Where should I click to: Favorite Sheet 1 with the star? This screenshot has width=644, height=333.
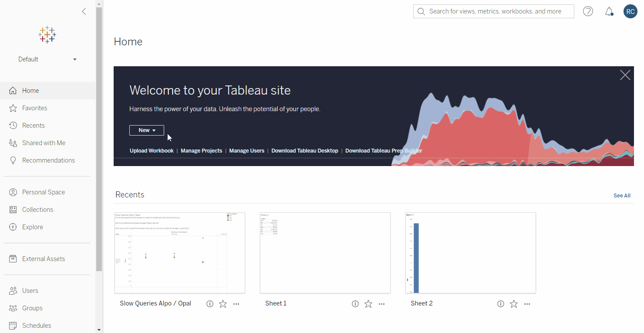(368, 304)
